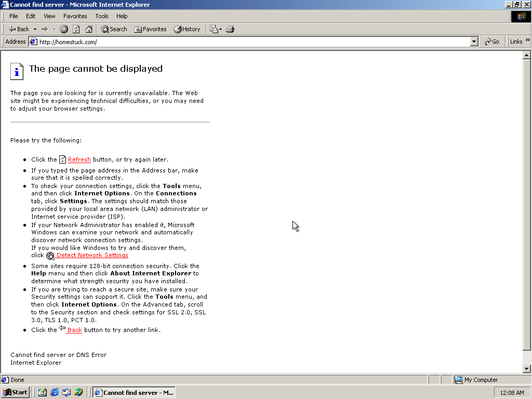Open the Search toolbar button
Viewport: 532px width, 399px height.
click(114, 29)
